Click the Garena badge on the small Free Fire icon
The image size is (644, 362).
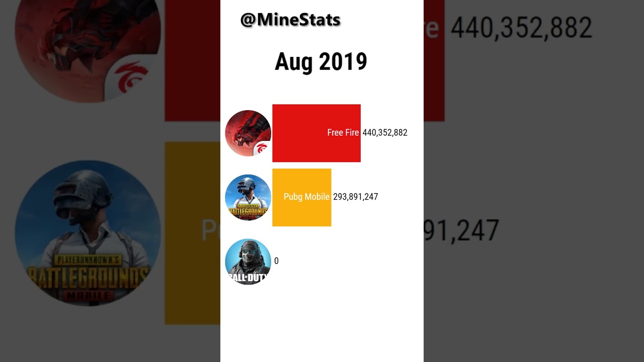click(x=262, y=148)
